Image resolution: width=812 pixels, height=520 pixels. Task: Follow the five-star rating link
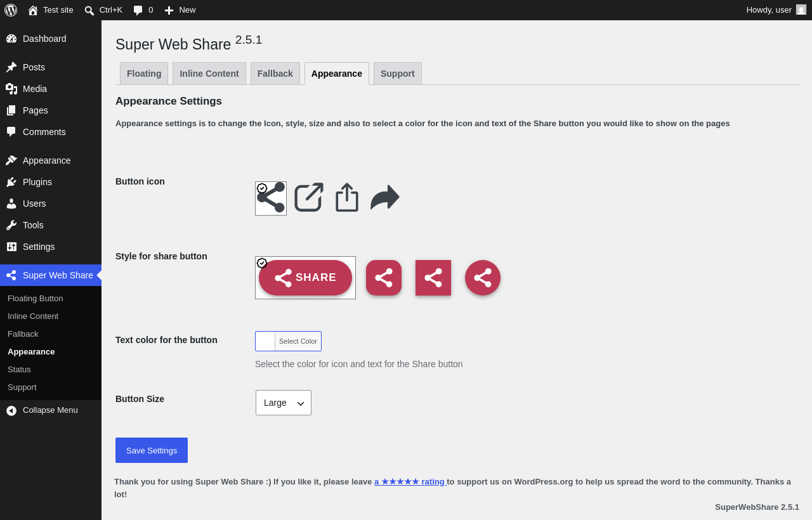[410, 482]
